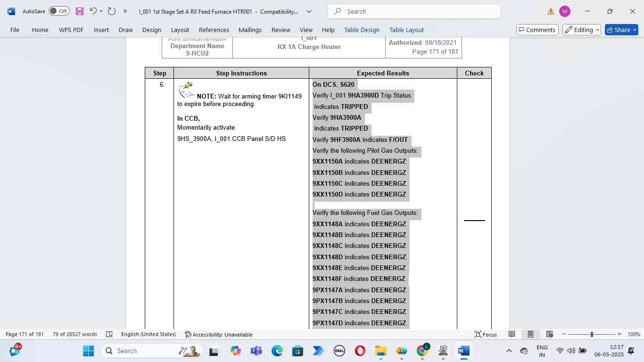The width and height of the screenshot is (644, 362).
Task: Click the Search box in title bar
Action: point(414,11)
